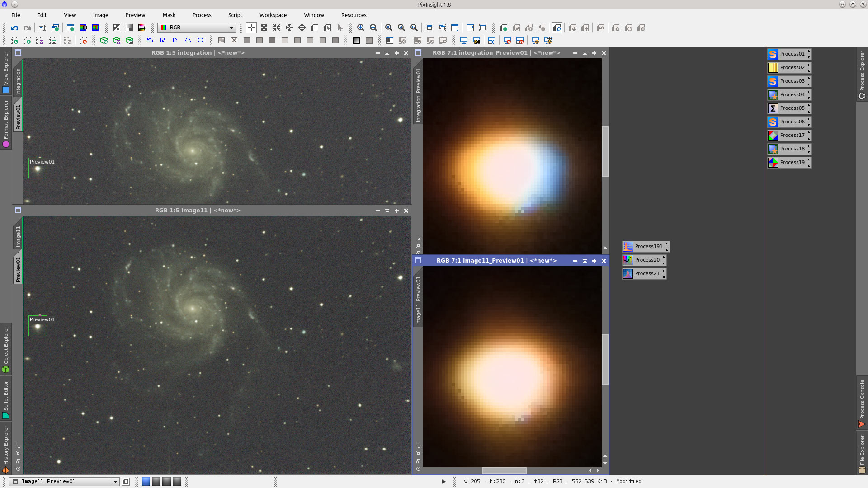Viewport: 868px width, 488px height.
Task: Select the Zoom In tool
Action: (x=361, y=28)
